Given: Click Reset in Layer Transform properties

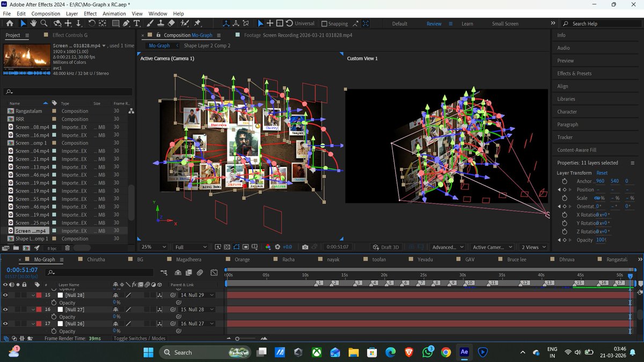Looking at the screenshot, I should [x=602, y=173].
